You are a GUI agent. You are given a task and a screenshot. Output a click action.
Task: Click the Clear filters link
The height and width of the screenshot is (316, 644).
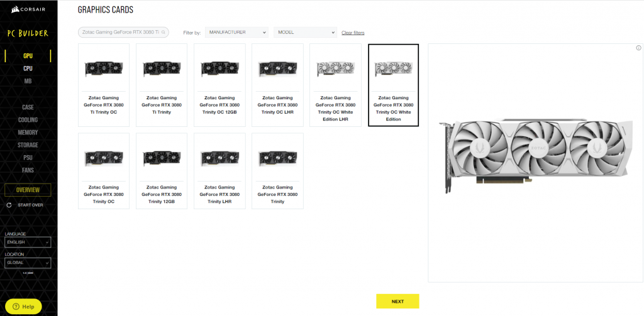353,33
